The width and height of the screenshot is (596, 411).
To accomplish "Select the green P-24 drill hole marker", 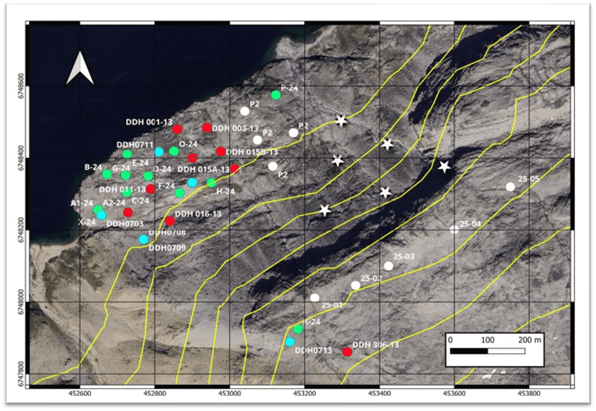I will tap(276, 95).
